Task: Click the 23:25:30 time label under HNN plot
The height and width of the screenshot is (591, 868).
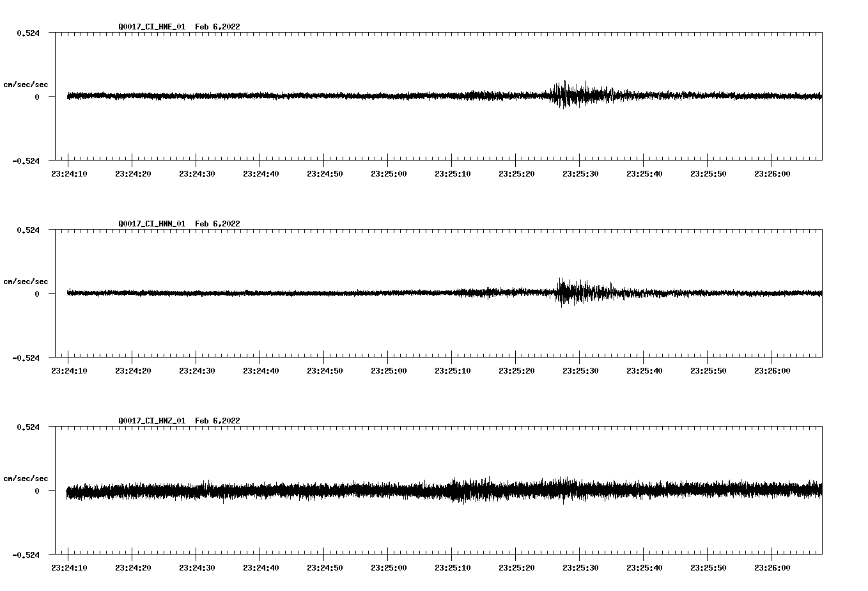Action: [580, 371]
